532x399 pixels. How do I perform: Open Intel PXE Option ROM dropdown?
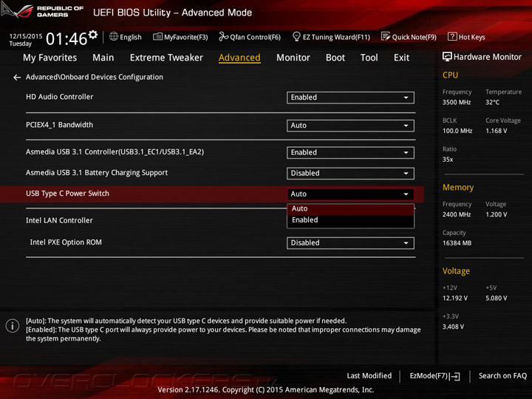[350, 243]
